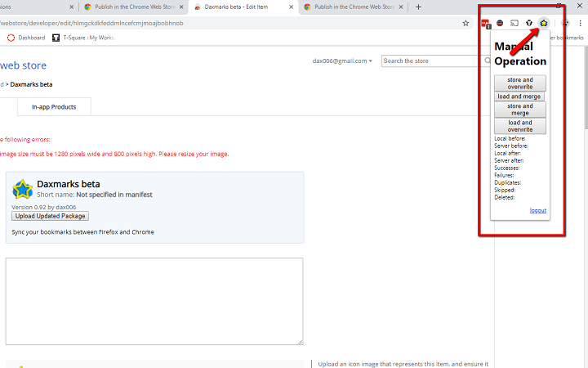Open the Chrome three-dot menu
This screenshot has height=368, width=588.
(580, 23)
